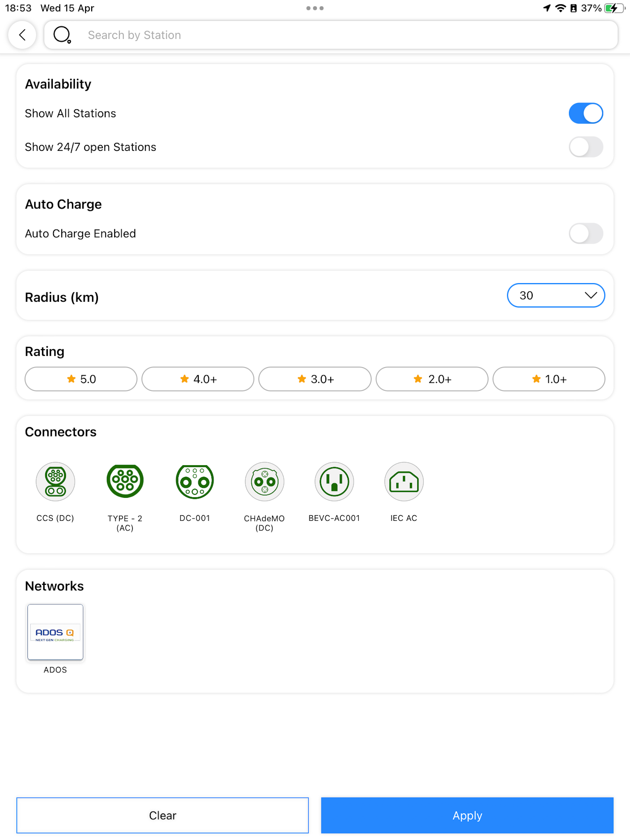The image size is (630, 840).
Task: Tap the ADOS network name label
Action: point(56,670)
